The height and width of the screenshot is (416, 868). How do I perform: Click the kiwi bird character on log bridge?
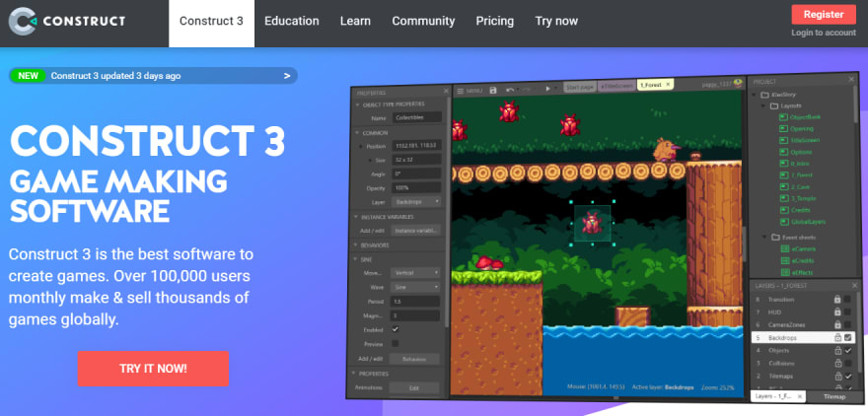click(666, 150)
